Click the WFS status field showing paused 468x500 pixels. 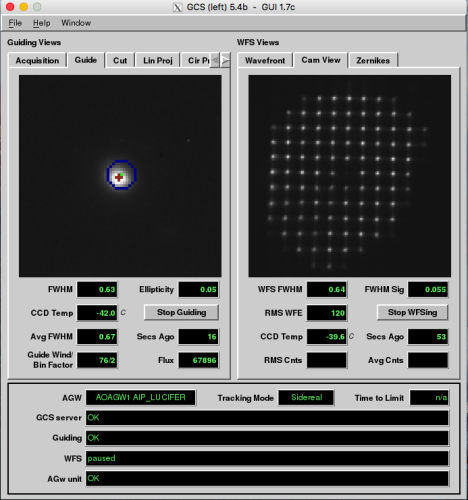[267, 458]
